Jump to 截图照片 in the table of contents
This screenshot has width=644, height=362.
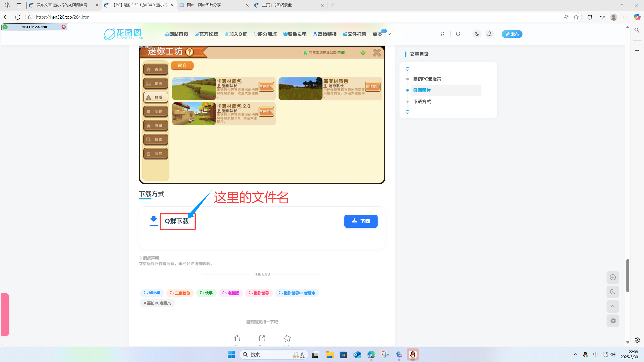tap(422, 90)
